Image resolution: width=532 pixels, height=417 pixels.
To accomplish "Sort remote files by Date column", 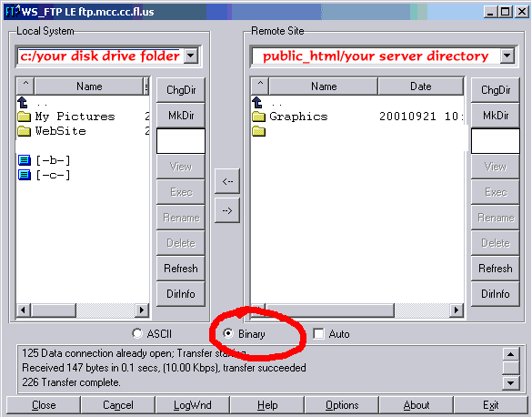I will (421, 86).
